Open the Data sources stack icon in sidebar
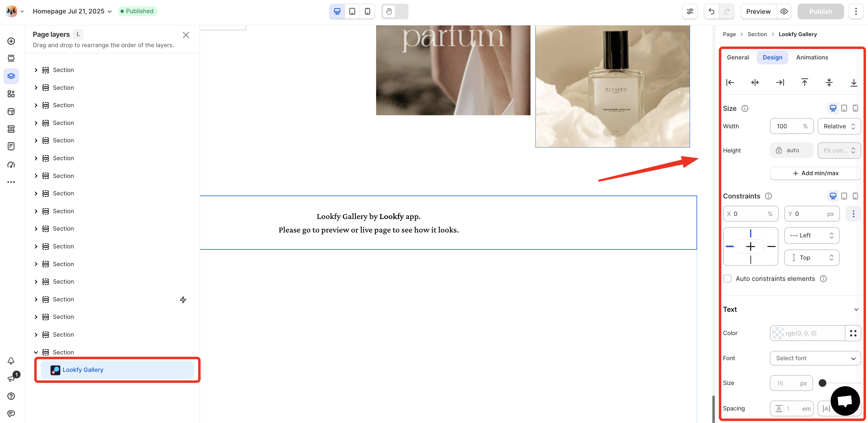 [11, 129]
